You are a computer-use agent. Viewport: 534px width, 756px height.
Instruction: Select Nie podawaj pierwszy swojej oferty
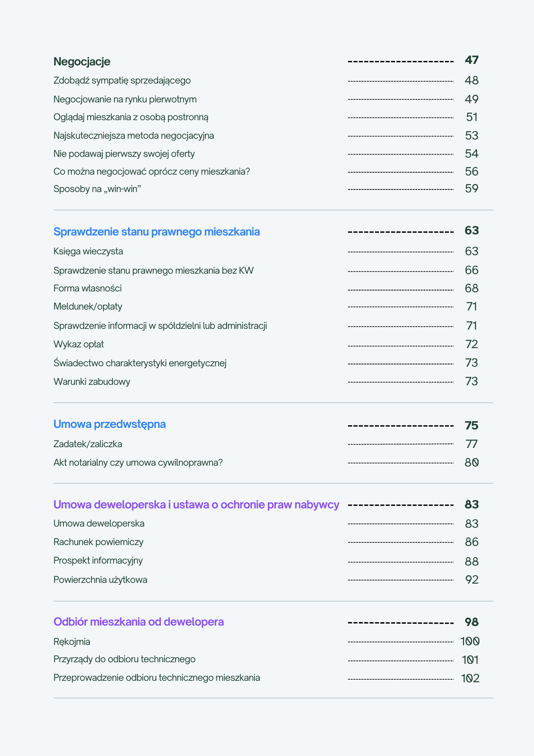[x=124, y=154]
